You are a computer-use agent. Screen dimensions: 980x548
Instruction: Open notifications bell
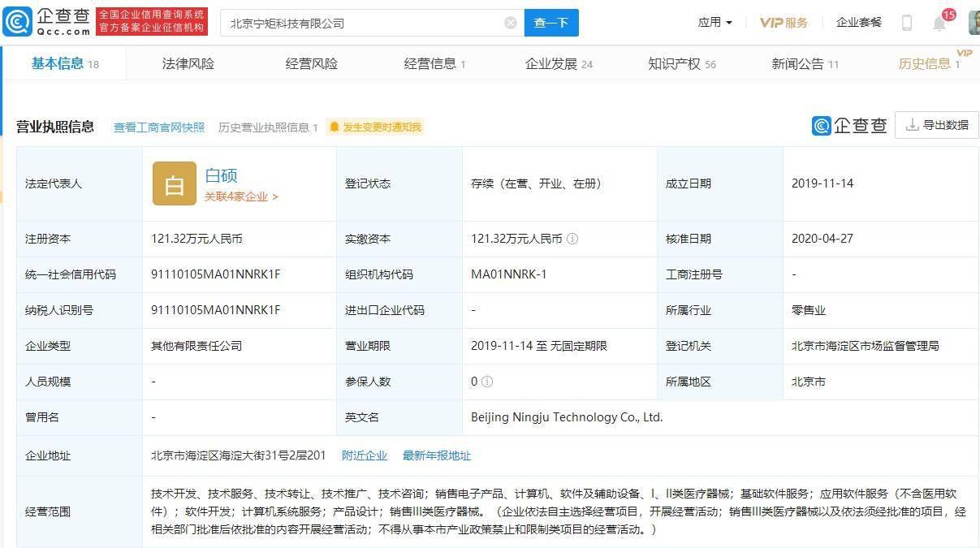[939, 23]
